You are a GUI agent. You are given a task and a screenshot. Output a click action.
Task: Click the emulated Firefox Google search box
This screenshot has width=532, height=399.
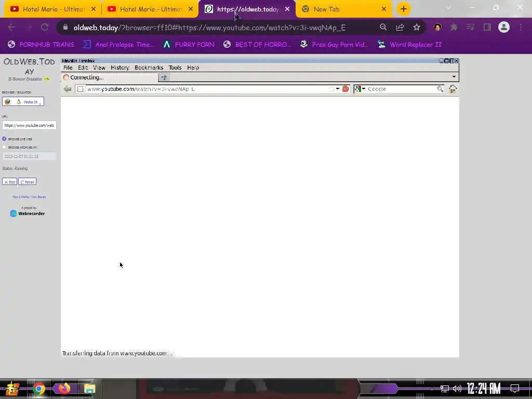tap(402, 89)
